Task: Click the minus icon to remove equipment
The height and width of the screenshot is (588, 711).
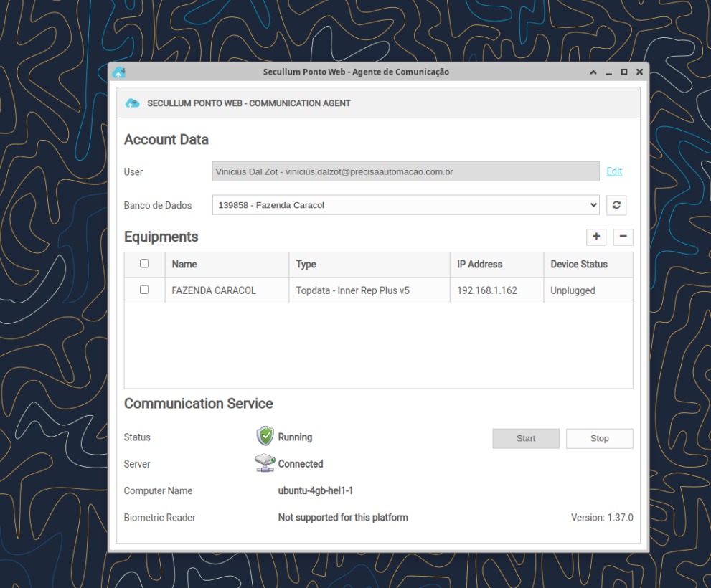Action: tap(623, 237)
